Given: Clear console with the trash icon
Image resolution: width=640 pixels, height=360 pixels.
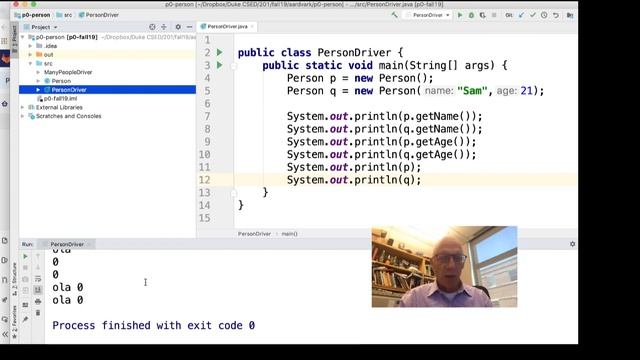Looking at the screenshot, I should [x=38, y=313].
